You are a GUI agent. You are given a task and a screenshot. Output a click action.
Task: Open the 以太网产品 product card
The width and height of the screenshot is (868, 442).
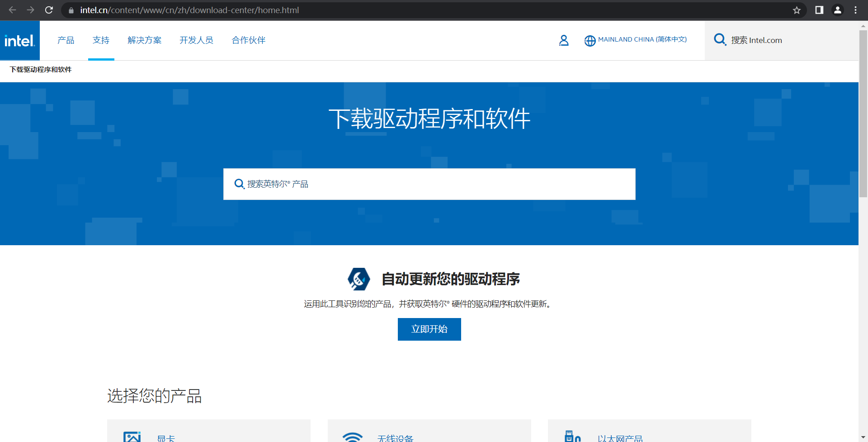click(x=650, y=431)
